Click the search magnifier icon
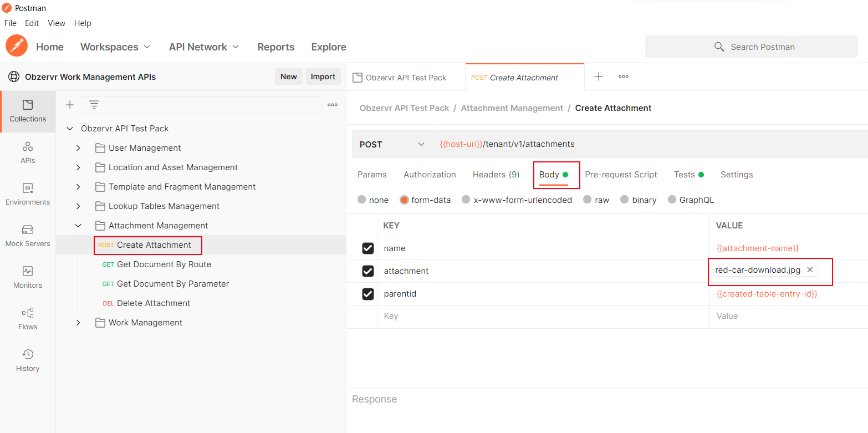The height and width of the screenshot is (433, 868). tap(719, 47)
